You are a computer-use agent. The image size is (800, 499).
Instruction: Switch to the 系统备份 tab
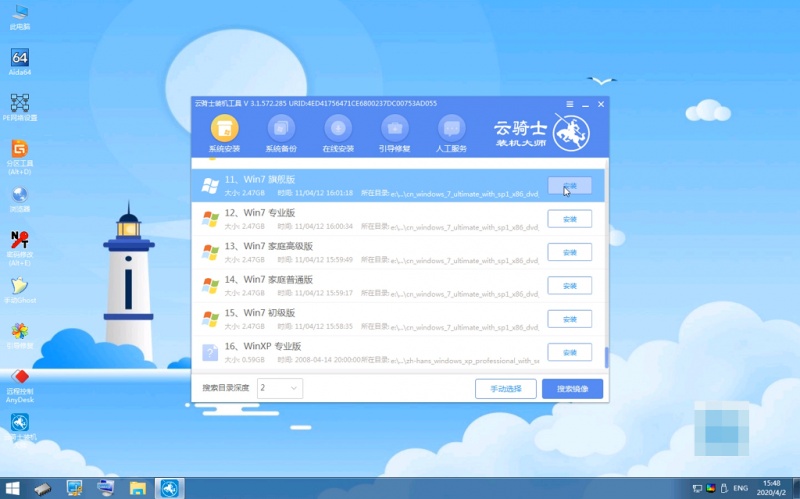281,134
